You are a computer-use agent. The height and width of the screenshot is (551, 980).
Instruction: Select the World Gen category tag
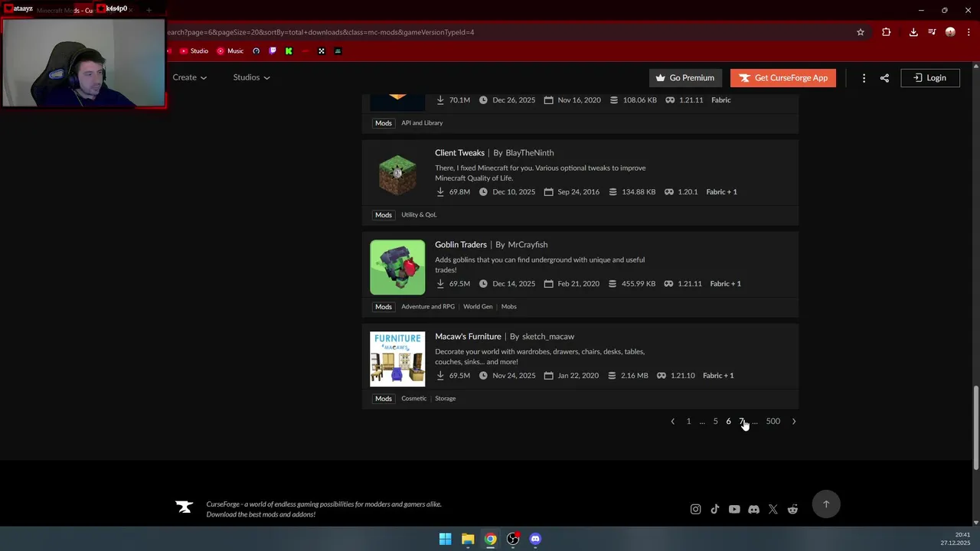coord(478,307)
